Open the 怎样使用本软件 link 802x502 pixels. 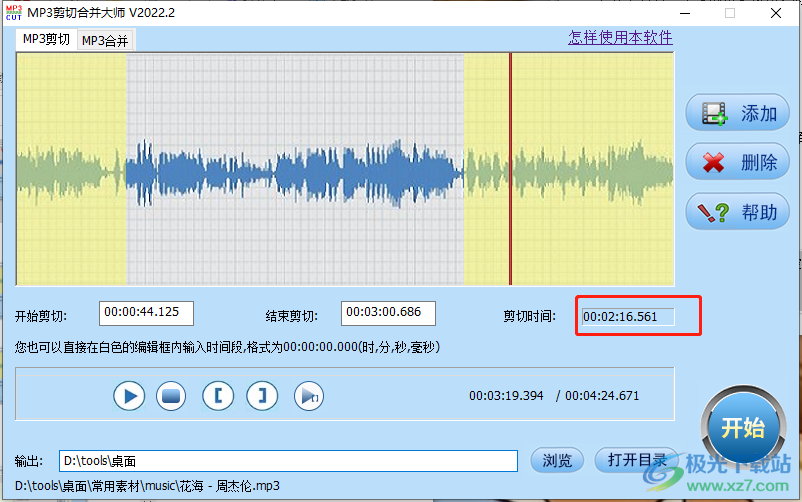(x=620, y=37)
